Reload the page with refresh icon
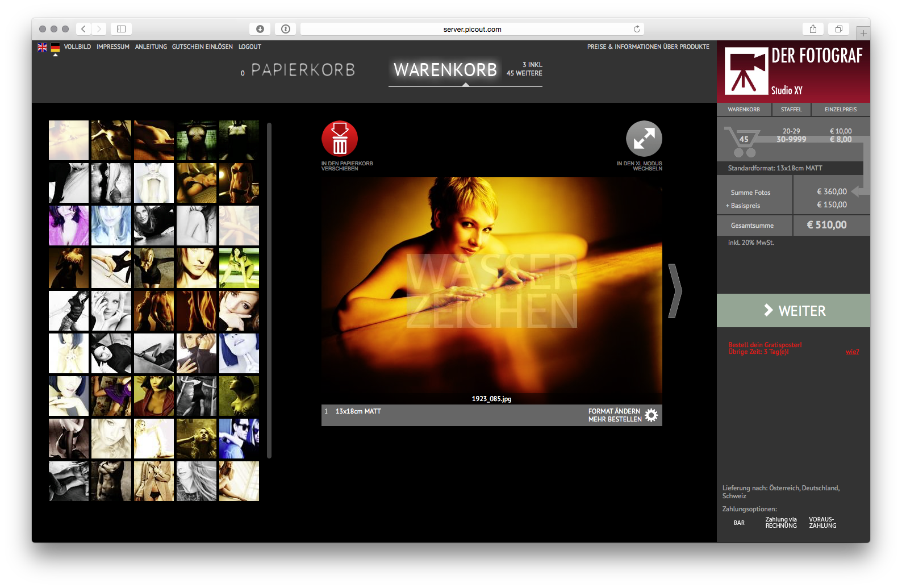This screenshot has height=588, width=902. coord(637,29)
